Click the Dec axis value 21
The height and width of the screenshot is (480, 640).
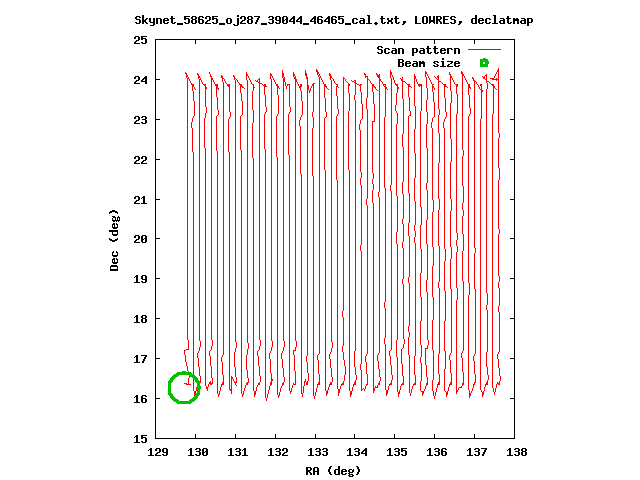[x=140, y=200]
